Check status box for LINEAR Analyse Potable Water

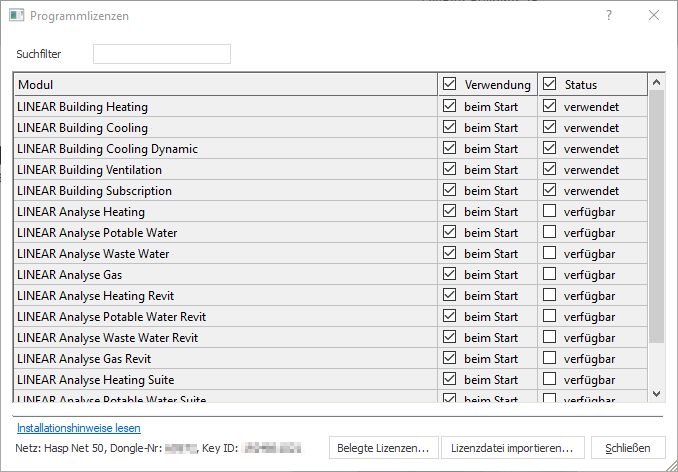point(550,232)
